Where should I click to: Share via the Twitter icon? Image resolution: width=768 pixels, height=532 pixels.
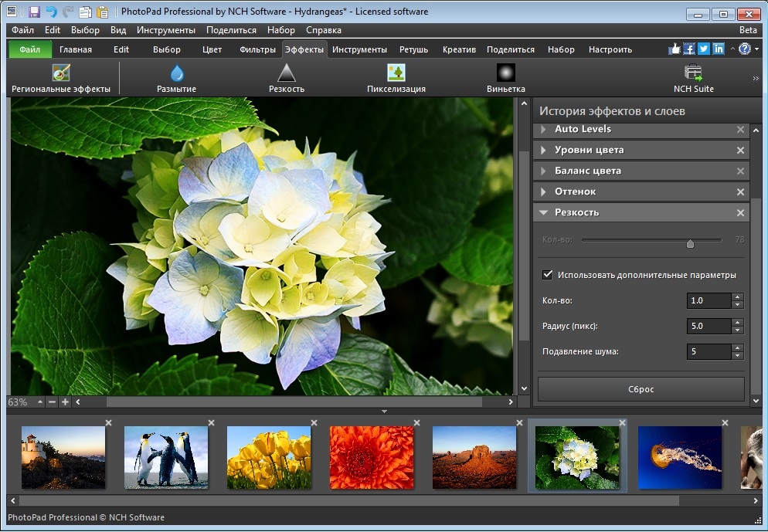pyautogui.click(x=704, y=49)
